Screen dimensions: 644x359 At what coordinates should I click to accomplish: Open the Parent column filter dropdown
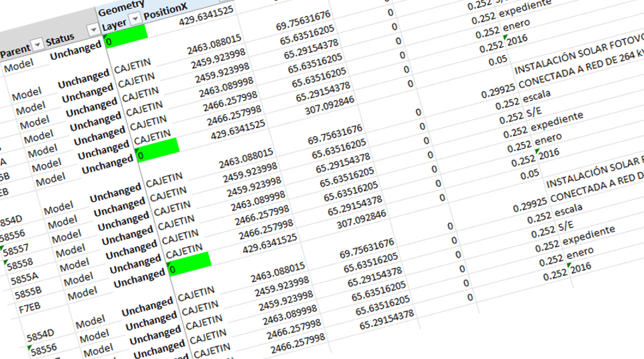(x=38, y=44)
